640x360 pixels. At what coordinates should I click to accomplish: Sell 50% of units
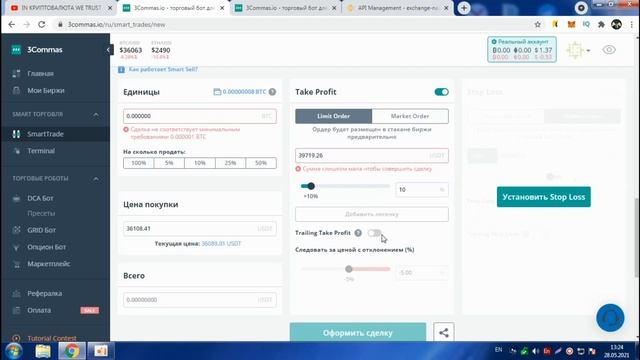261,163
